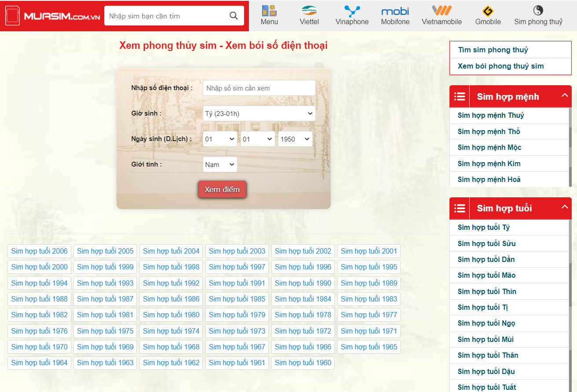Open the Mobifone carrier icon
The image size is (577, 392).
click(395, 11)
